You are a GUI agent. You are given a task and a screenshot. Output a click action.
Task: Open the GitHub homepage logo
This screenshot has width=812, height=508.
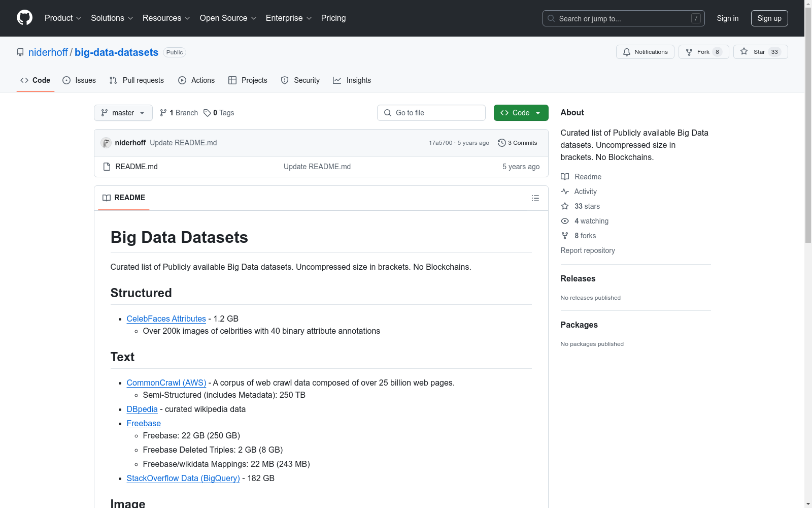(24, 18)
